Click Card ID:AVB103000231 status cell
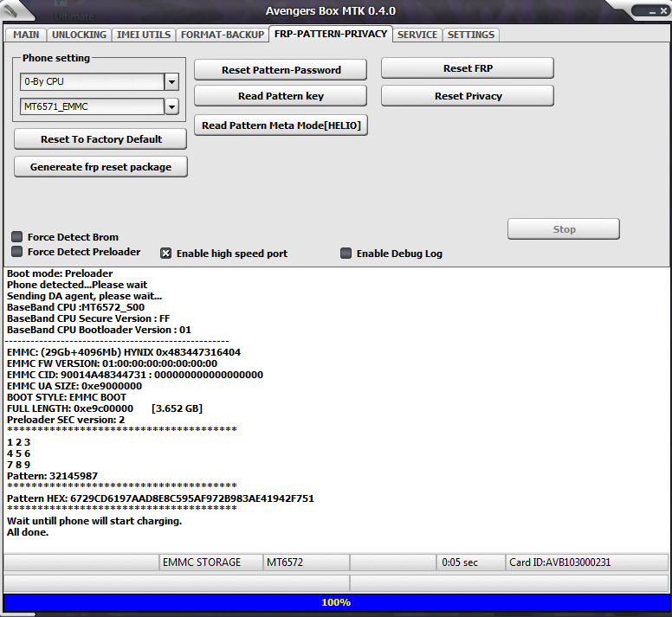This screenshot has width=672, height=617. [587, 562]
